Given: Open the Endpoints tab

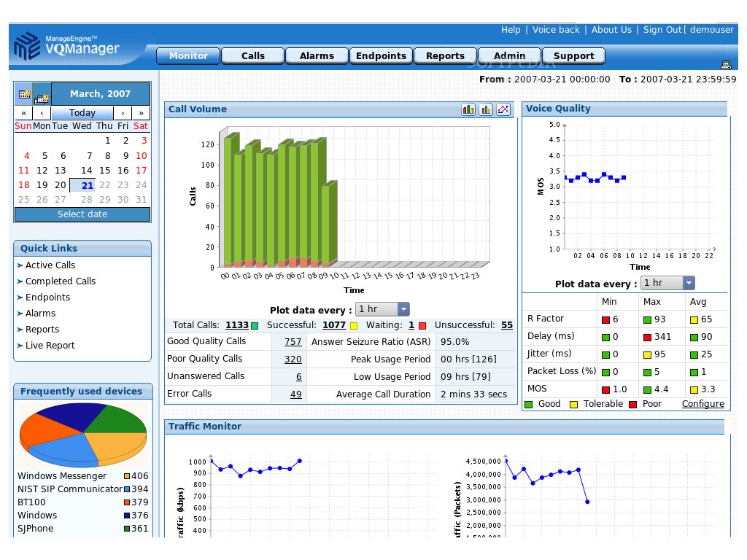Looking at the screenshot, I should tap(381, 55).
